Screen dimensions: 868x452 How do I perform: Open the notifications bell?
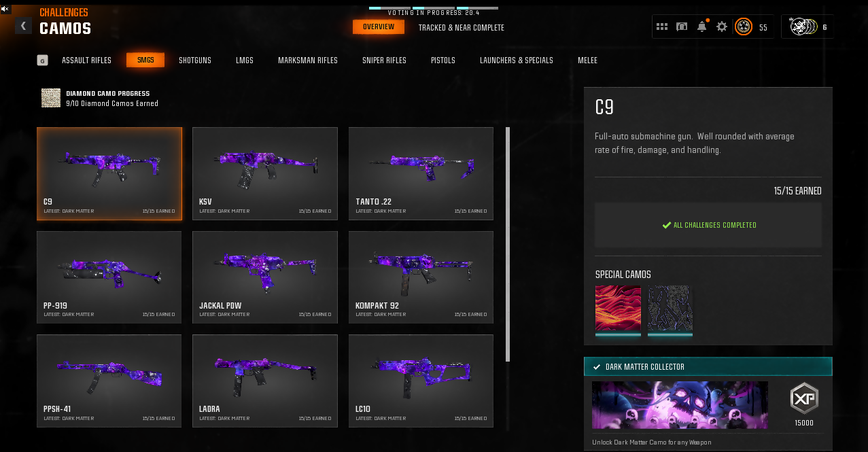click(701, 27)
